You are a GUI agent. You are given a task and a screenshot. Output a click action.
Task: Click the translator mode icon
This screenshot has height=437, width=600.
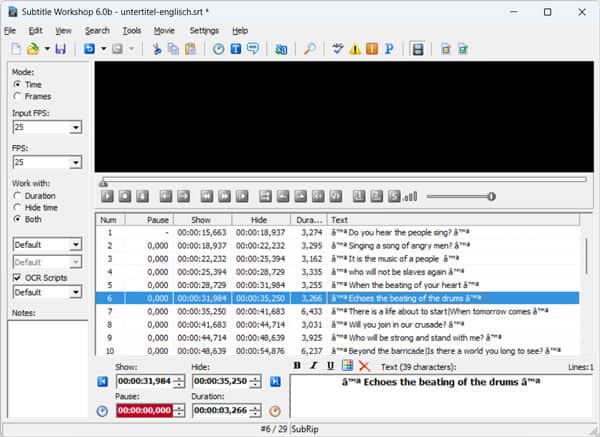[x=281, y=49]
